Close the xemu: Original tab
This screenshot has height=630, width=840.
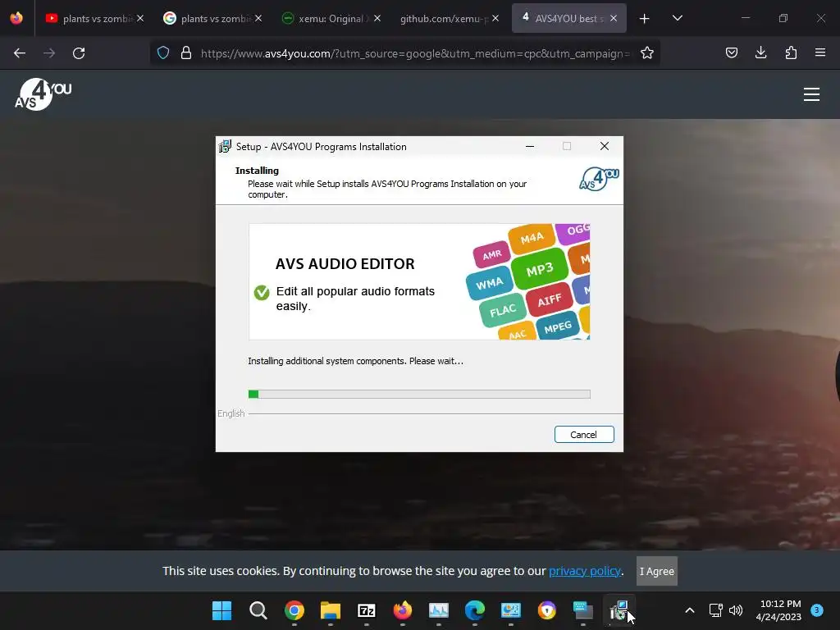click(377, 18)
